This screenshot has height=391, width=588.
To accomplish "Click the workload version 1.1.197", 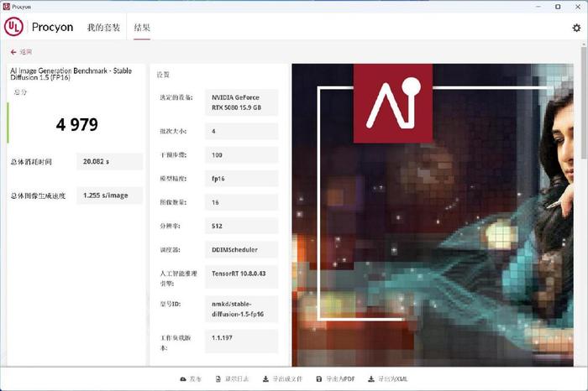I will click(x=242, y=341).
